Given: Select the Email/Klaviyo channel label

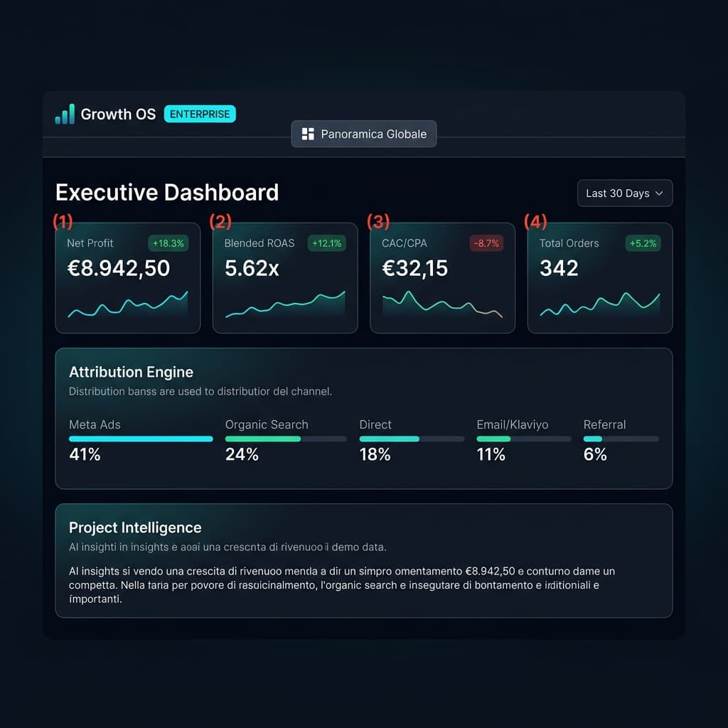Looking at the screenshot, I should click(x=512, y=425).
